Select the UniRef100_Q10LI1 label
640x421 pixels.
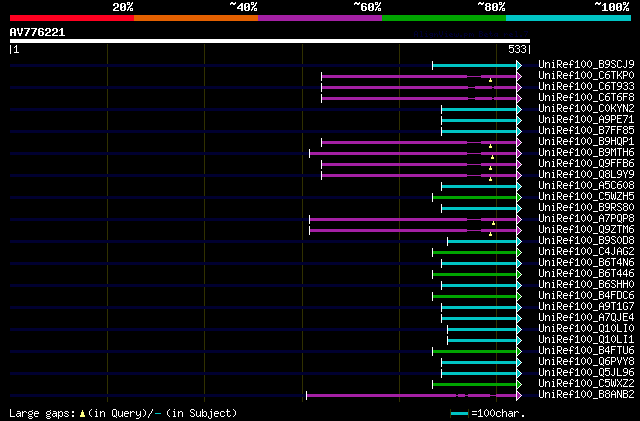pyautogui.click(x=586, y=340)
